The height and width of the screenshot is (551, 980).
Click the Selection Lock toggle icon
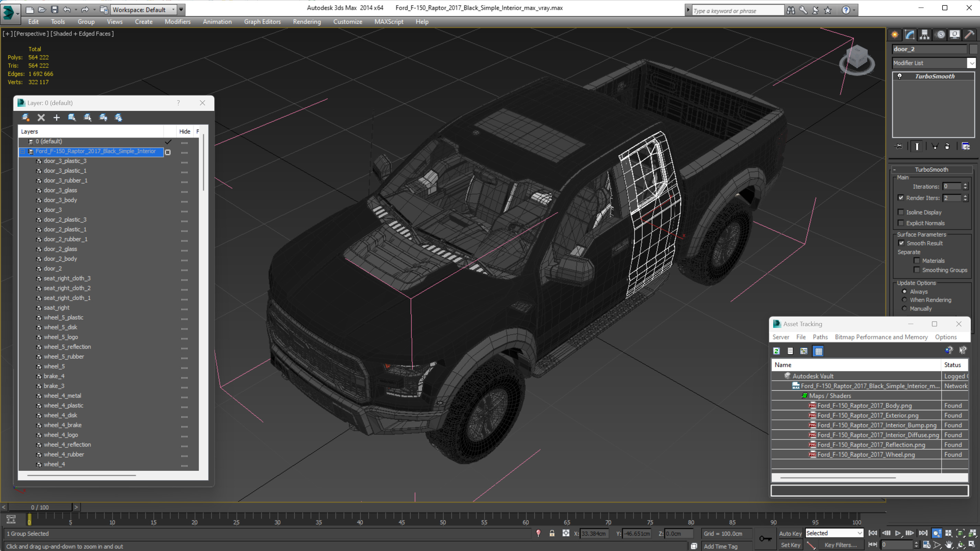(552, 533)
